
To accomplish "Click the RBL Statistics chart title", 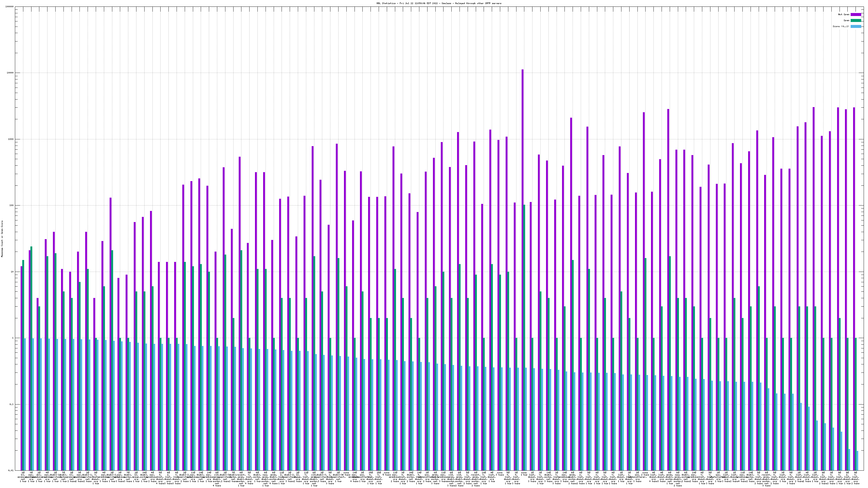I will coord(439,3).
